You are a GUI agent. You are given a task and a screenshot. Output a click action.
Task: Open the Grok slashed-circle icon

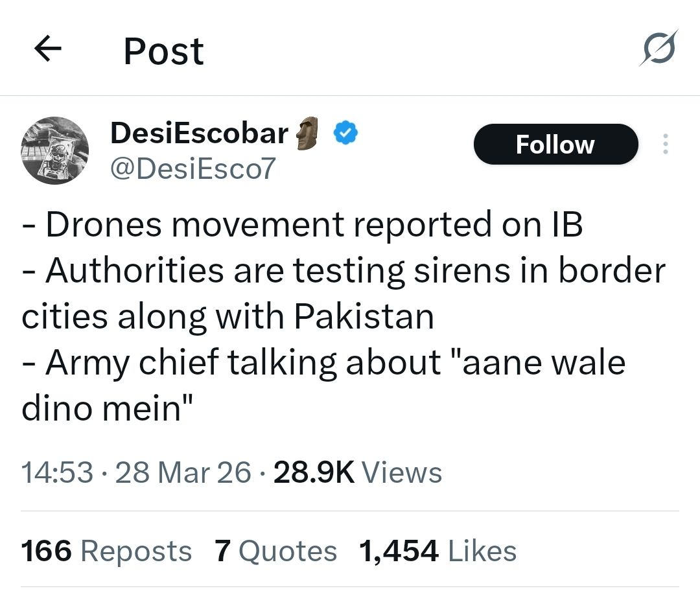[x=659, y=49]
